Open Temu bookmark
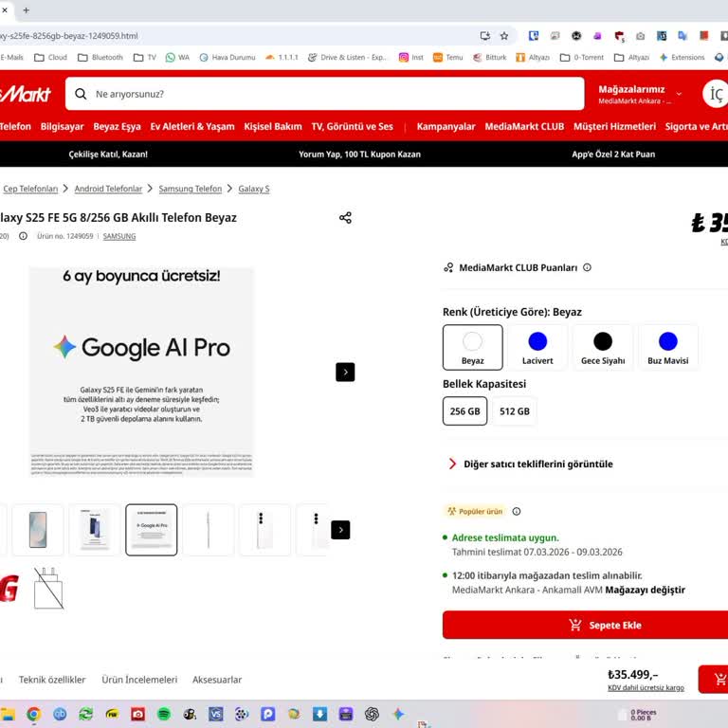This screenshot has width=728, height=728. point(447,57)
